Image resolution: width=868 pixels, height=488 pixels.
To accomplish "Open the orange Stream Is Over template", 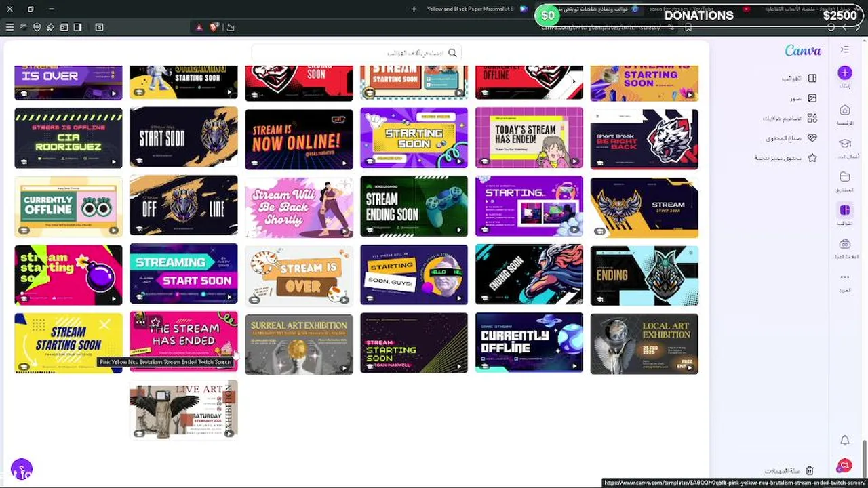I will click(299, 274).
